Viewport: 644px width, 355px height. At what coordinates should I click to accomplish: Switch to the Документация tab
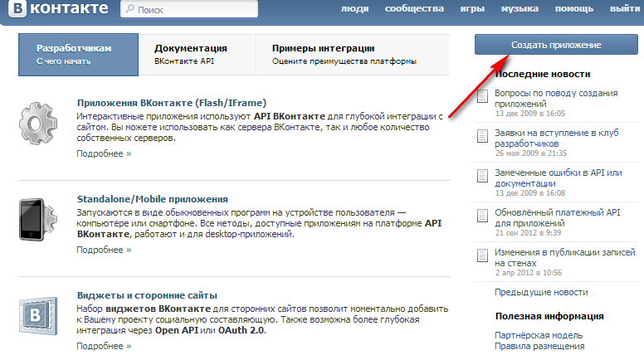click(x=197, y=55)
